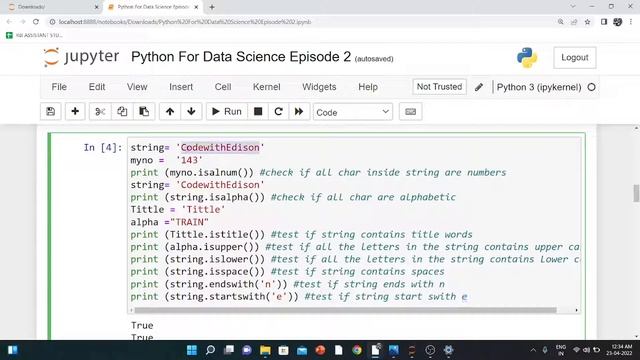Image resolution: width=640 pixels, height=360 pixels.
Task: Insert a cell below with plus icon
Action: click(75, 111)
